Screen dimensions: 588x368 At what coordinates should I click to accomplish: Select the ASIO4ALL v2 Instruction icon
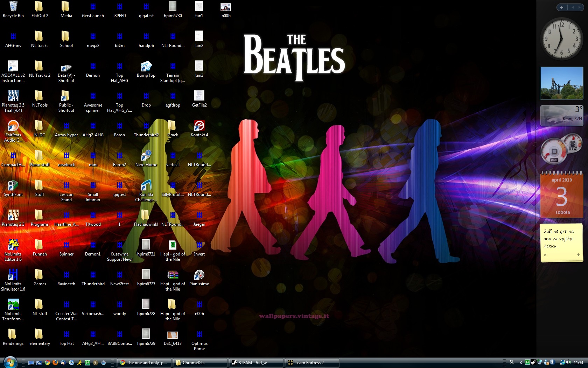[13, 71]
